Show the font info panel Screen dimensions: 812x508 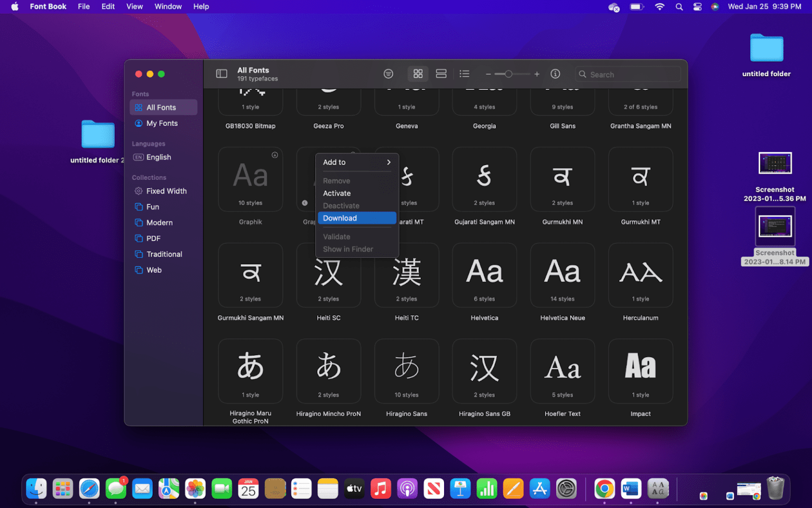tap(555, 74)
